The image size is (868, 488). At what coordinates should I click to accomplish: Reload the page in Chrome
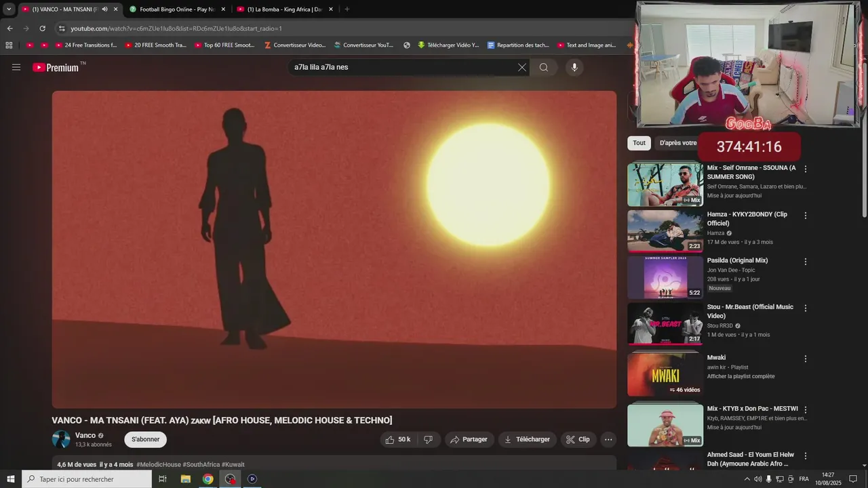pos(42,28)
